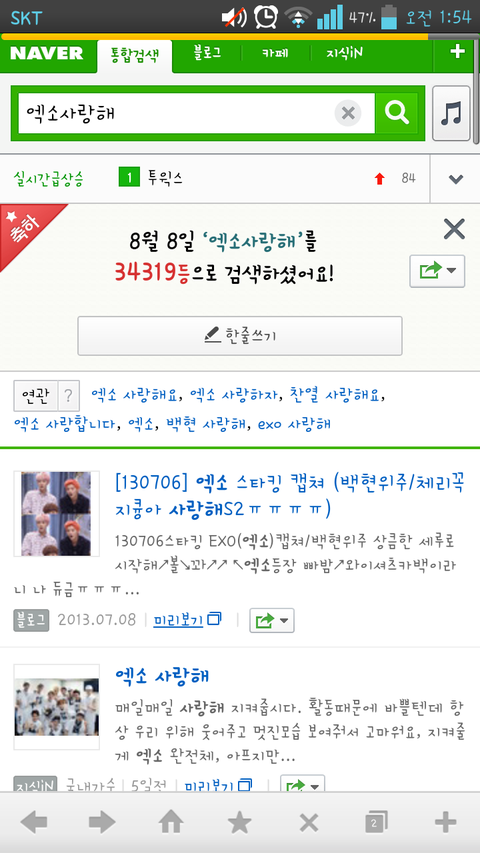The image size is (480, 853).
Task: Open music search with the note icon
Action: coord(451,113)
